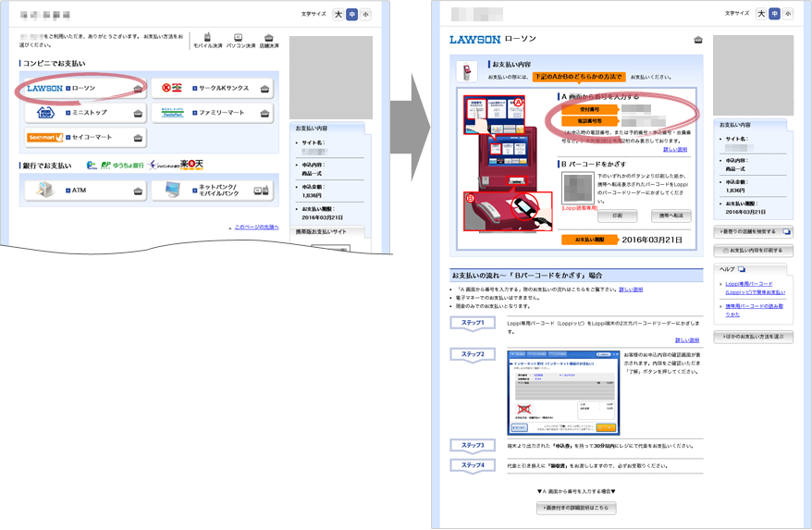The width and height of the screenshot is (812, 530).
Task: Choose ミニストップ convenience store payment
Action: [x=85, y=113]
